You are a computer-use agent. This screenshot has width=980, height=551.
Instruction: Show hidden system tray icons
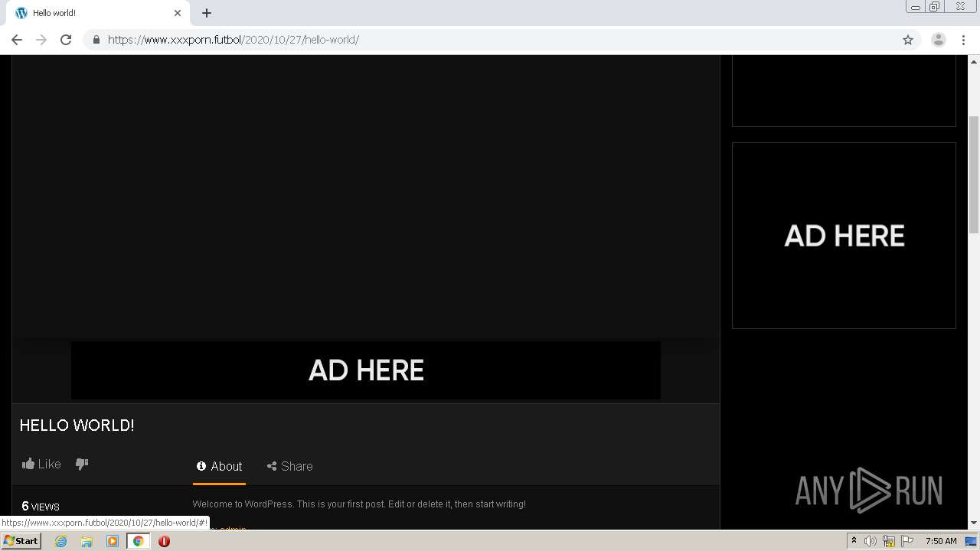pyautogui.click(x=854, y=541)
